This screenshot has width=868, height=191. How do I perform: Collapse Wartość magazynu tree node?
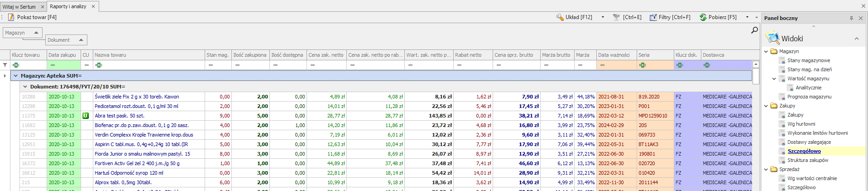774,78
